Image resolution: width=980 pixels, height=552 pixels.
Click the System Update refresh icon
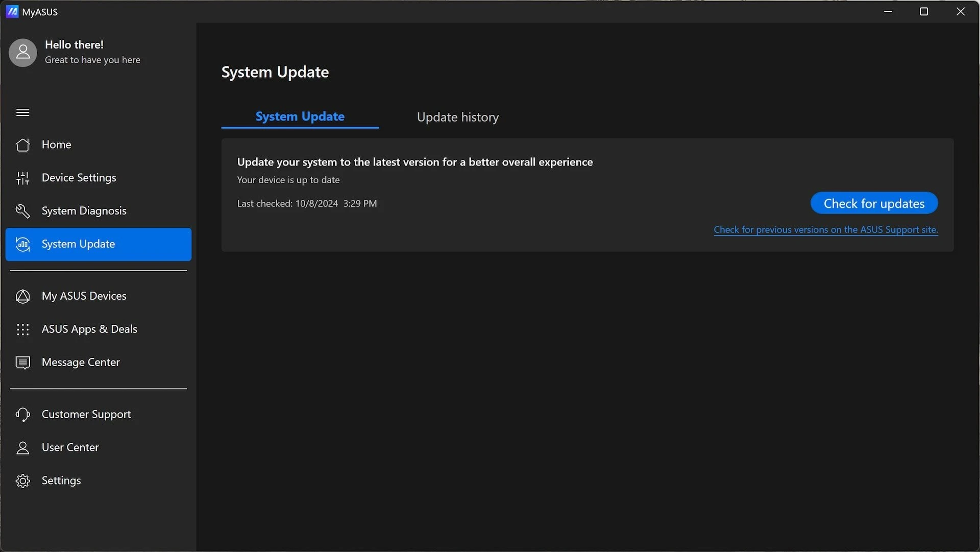click(x=23, y=244)
